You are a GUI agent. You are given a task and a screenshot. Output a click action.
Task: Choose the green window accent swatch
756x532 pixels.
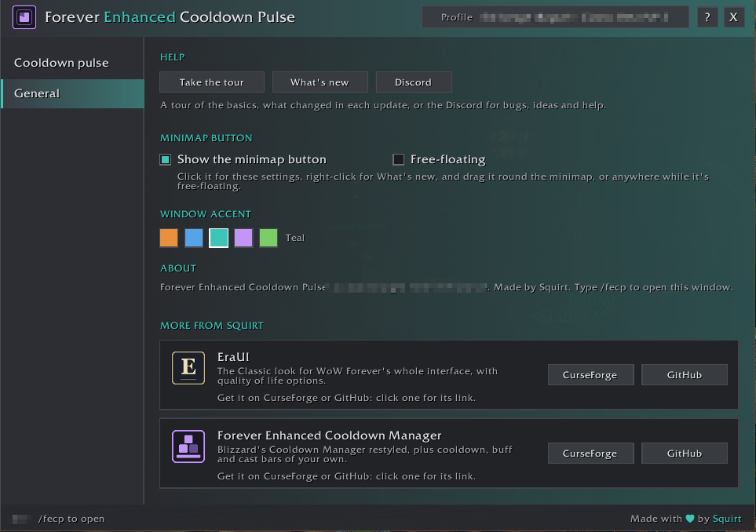pyautogui.click(x=268, y=238)
